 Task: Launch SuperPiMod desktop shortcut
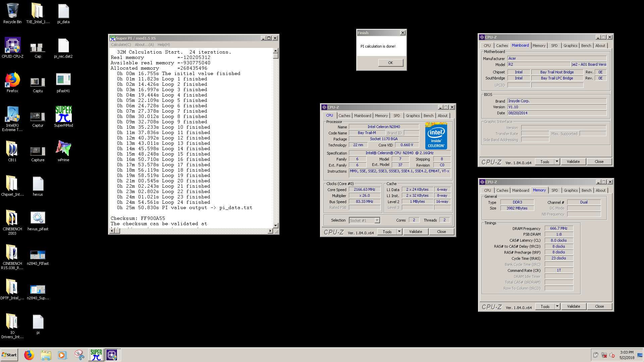[x=63, y=117]
